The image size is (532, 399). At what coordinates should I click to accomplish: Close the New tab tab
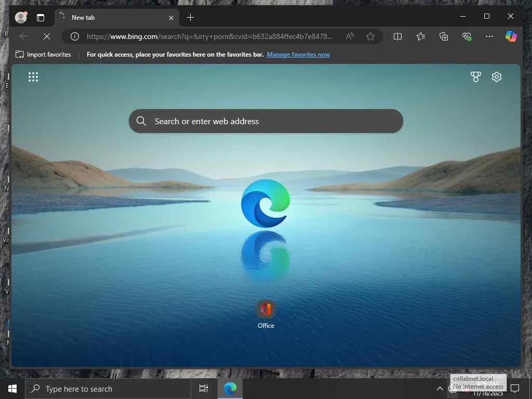[171, 18]
